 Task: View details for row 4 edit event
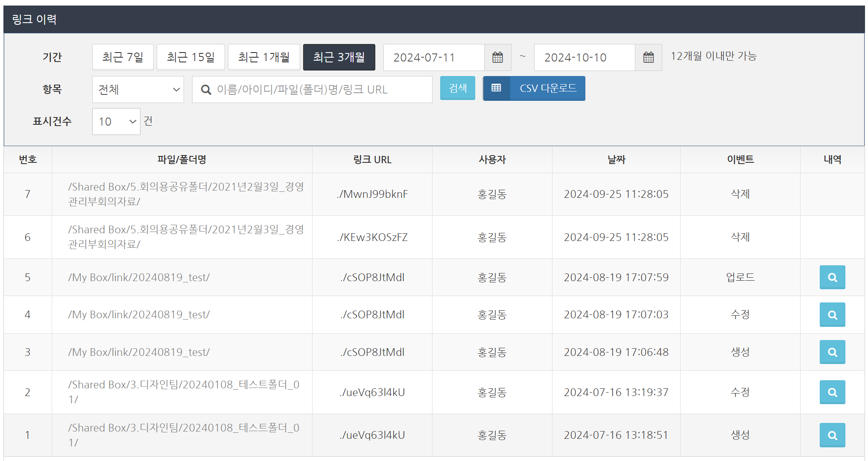point(832,315)
